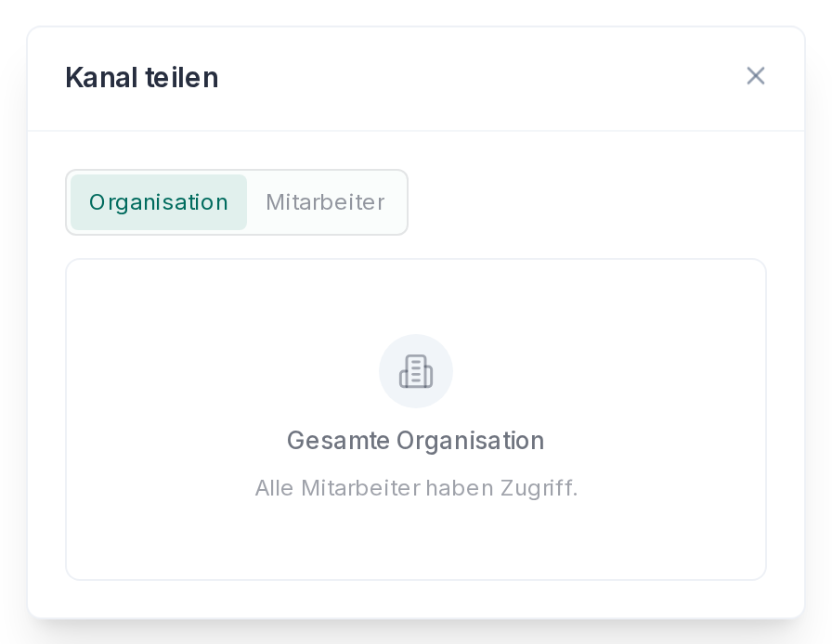Click the Gesamte Organisation heading

pos(416,440)
